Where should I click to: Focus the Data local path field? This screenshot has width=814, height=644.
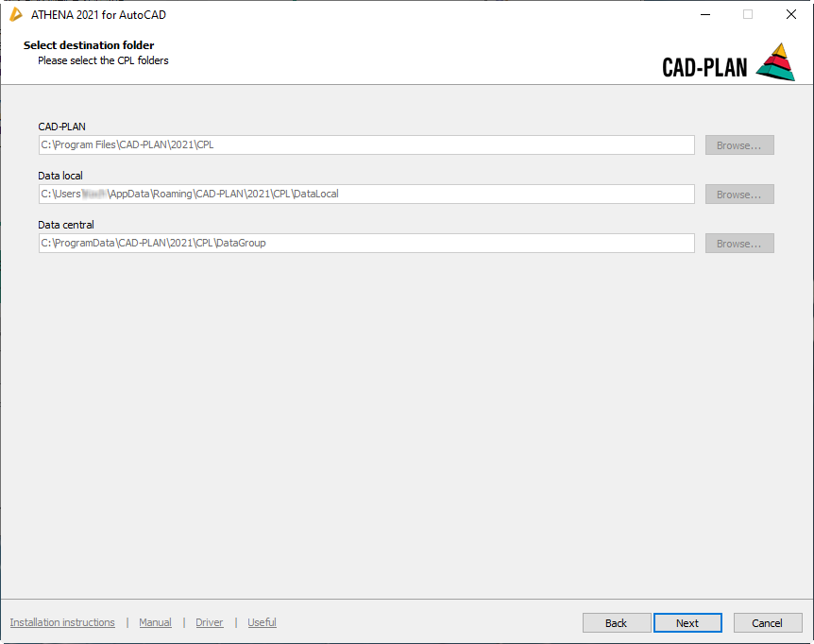pos(366,195)
